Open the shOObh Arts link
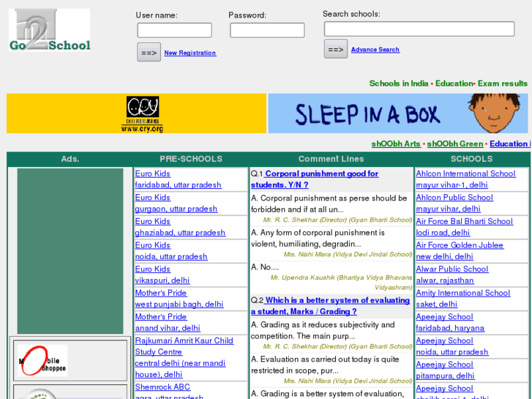 (396, 143)
